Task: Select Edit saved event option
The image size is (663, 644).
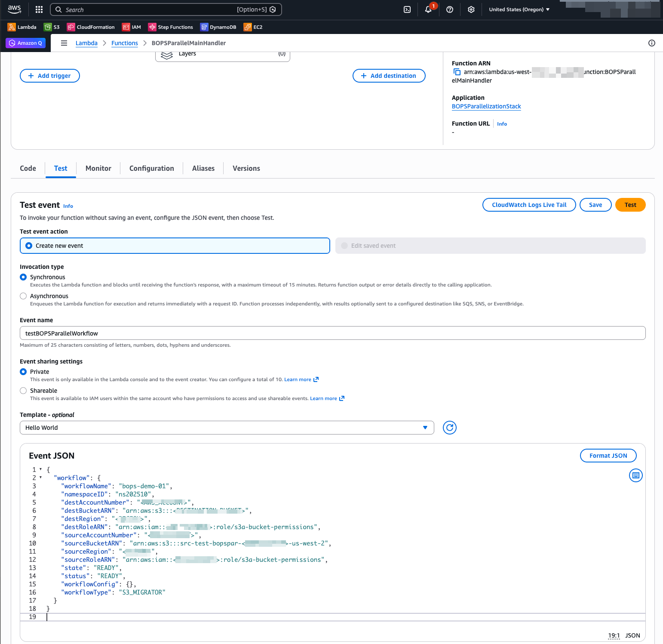Action: coord(491,246)
